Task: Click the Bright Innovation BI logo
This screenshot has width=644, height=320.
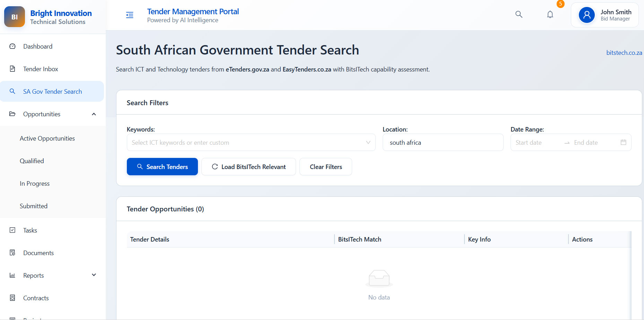Action: (x=15, y=17)
